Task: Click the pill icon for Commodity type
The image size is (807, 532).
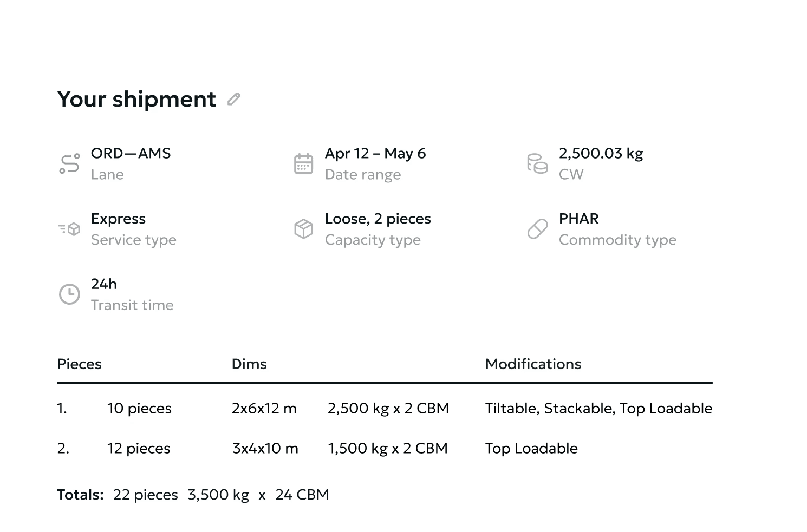Action: pyautogui.click(x=537, y=229)
